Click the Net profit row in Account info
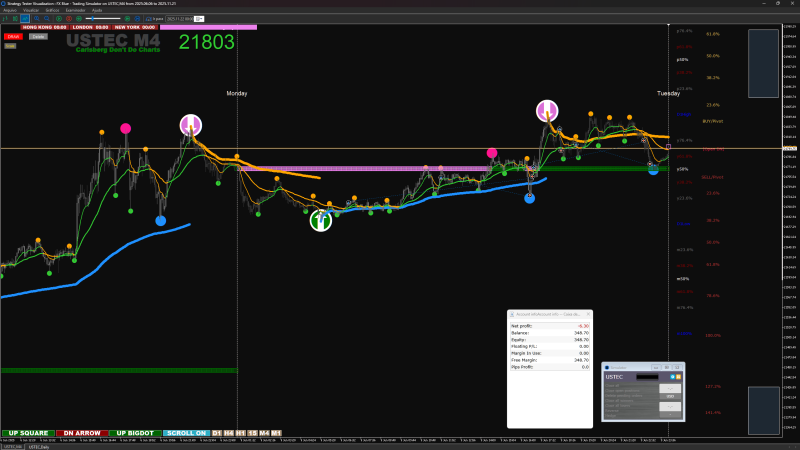800x450 pixels. 550,326
